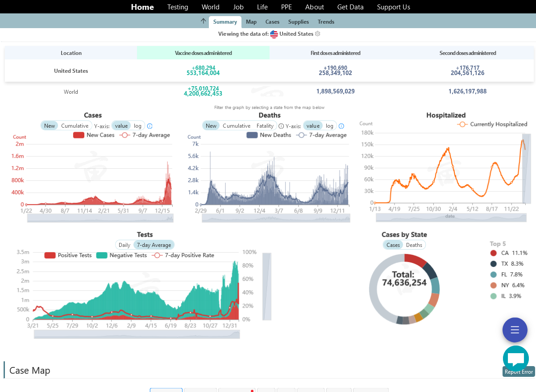Switch to the Supplies tab
Screen dimensions: 536x392
pos(299,22)
